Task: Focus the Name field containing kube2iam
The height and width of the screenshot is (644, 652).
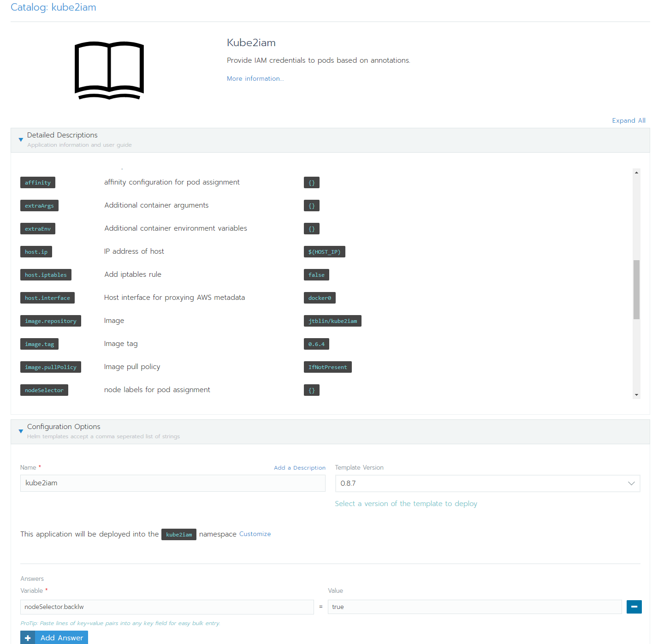Action: point(173,483)
